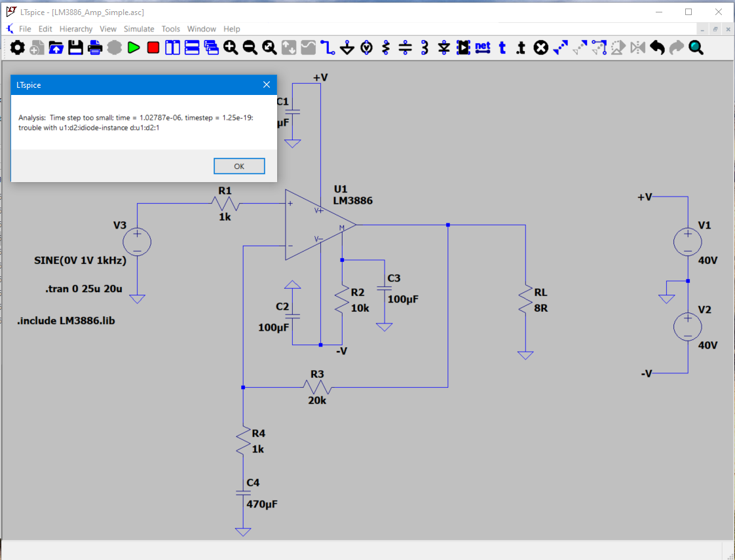This screenshot has width=735, height=560.
Task: Zoom in with the magnifier plus icon
Action: click(x=231, y=47)
